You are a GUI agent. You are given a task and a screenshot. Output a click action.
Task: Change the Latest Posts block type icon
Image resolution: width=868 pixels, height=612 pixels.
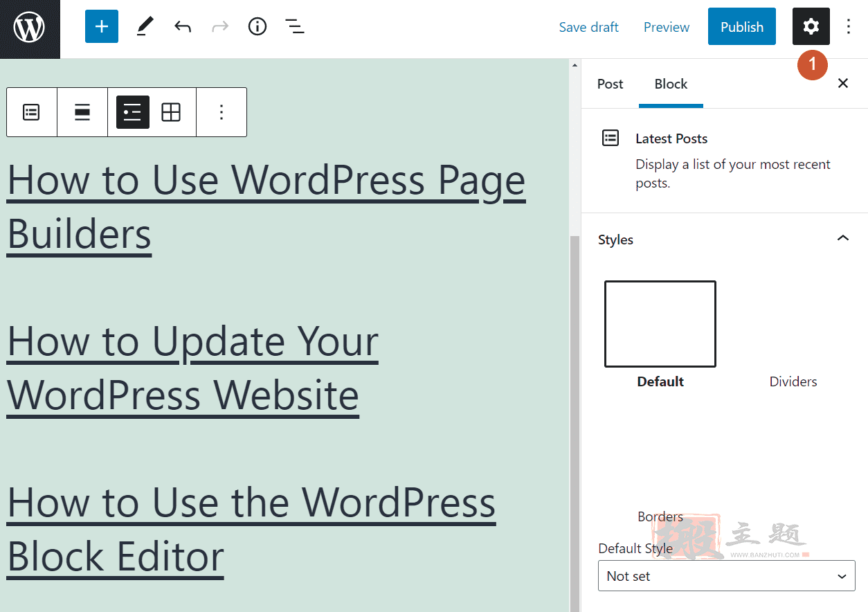pyautogui.click(x=32, y=112)
